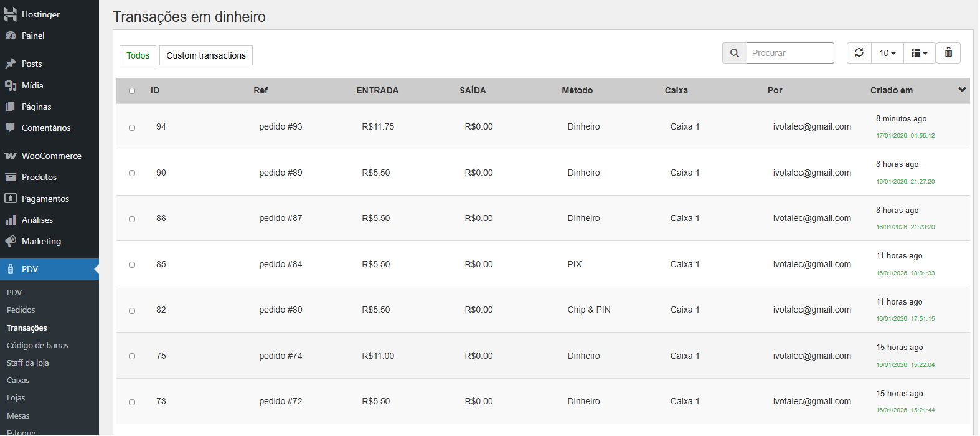The image size is (980, 436).
Task: Select the Todos filter tab
Action: coord(138,55)
